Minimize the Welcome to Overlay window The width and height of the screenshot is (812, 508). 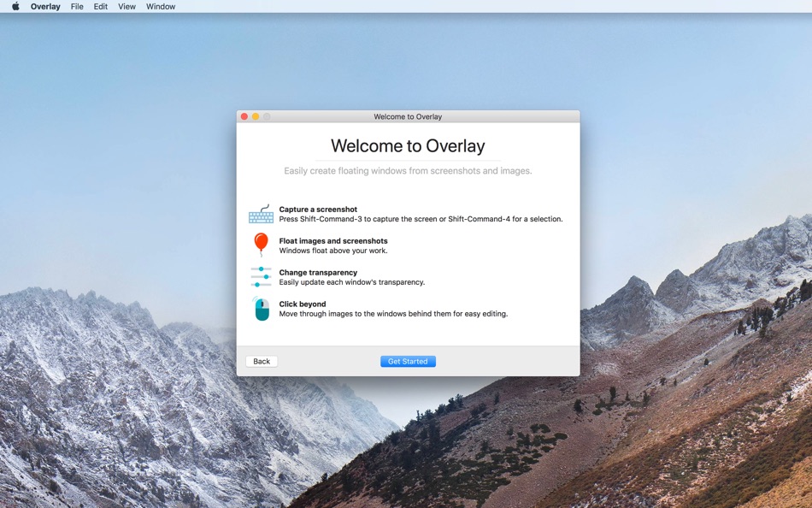click(x=256, y=116)
